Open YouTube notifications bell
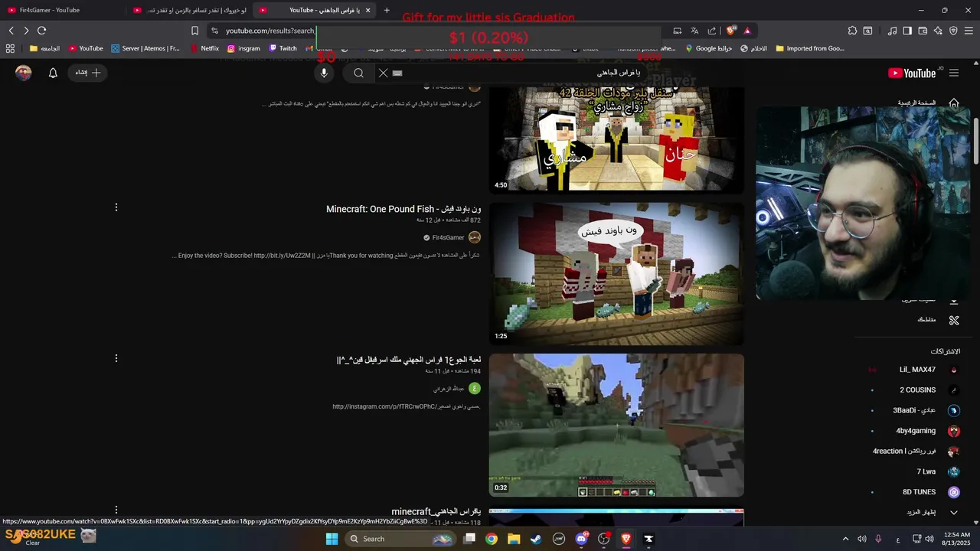Image resolution: width=980 pixels, height=551 pixels. (53, 73)
